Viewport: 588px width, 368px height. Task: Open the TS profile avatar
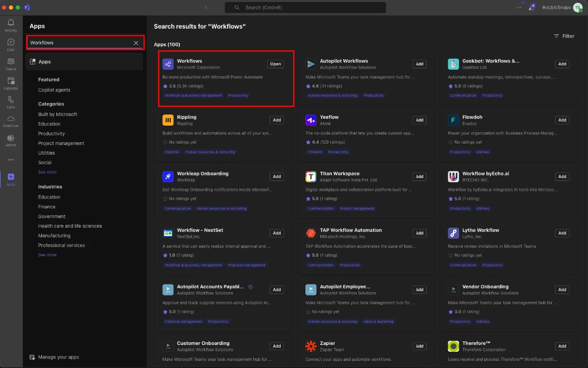pyautogui.click(x=577, y=8)
